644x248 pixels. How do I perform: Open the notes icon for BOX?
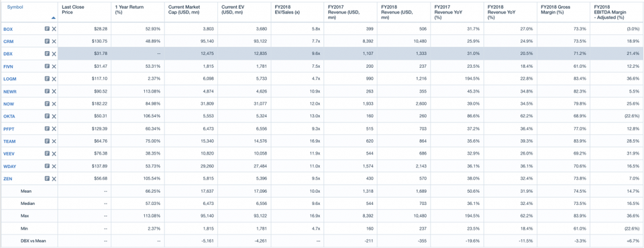click(47, 29)
